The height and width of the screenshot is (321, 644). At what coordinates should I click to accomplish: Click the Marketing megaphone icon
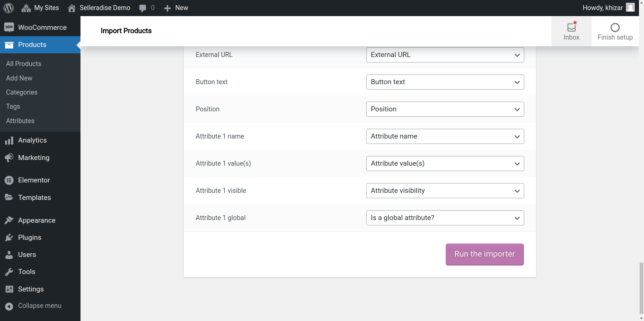(x=9, y=158)
